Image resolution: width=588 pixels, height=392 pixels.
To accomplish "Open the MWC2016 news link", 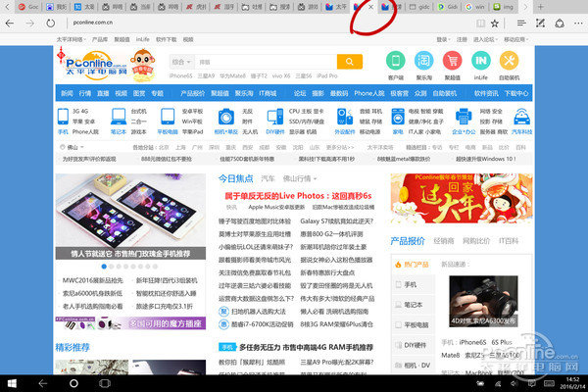I will [93, 280].
